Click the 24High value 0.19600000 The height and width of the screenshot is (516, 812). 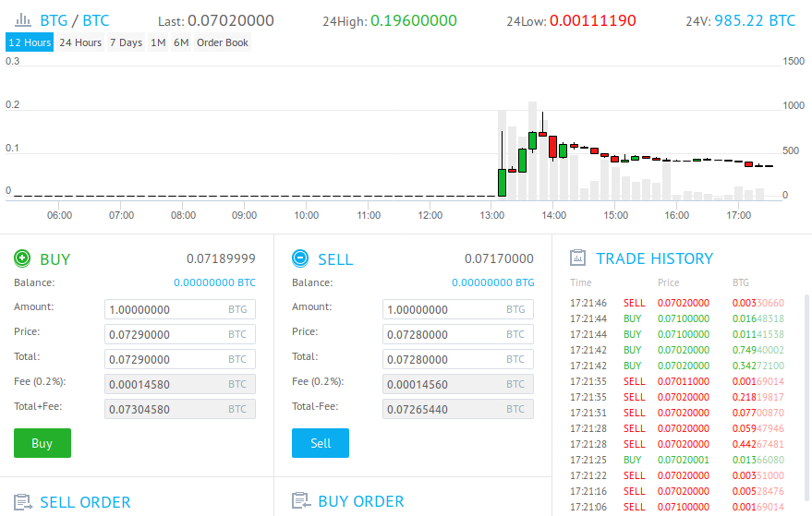[414, 20]
